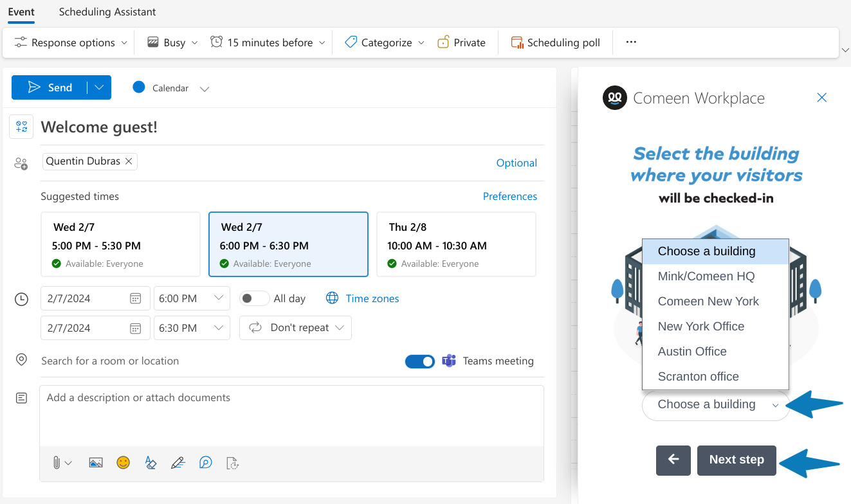This screenshot has width=851, height=504.
Task: Select the Wed 2/7 5:00 PM suggested time
Action: tap(121, 244)
